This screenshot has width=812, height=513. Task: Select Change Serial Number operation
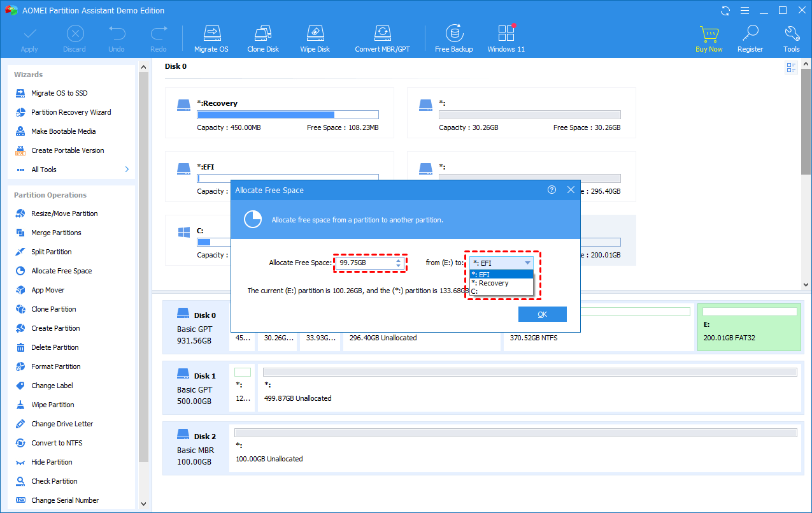click(65, 500)
